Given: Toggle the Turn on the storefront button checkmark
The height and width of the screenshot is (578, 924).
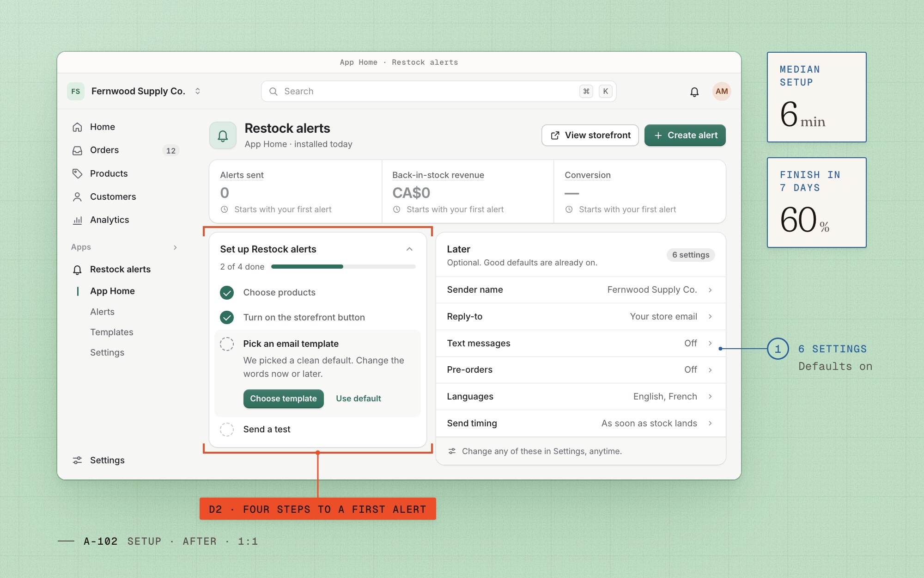Looking at the screenshot, I should click(x=227, y=317).
